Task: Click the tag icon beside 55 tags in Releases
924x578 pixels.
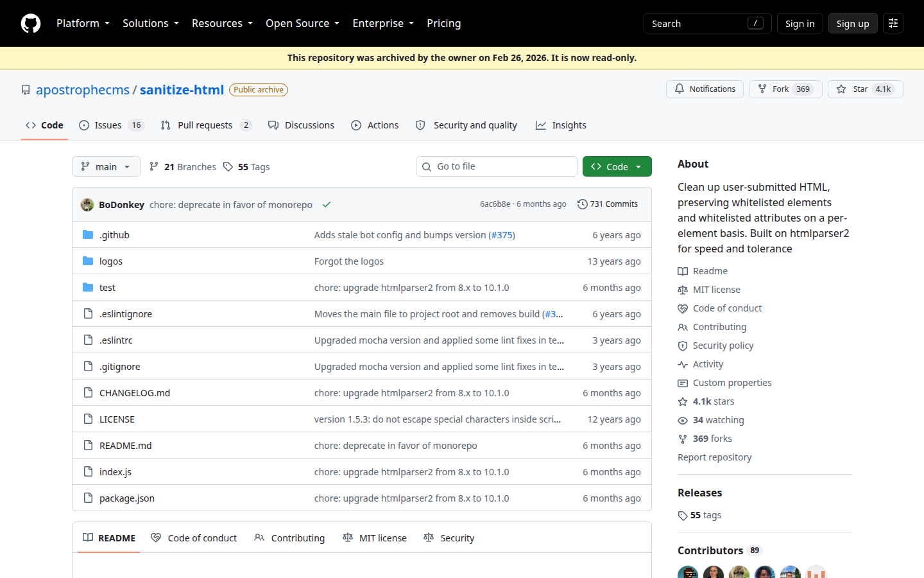Action: [x=683, y=516]
